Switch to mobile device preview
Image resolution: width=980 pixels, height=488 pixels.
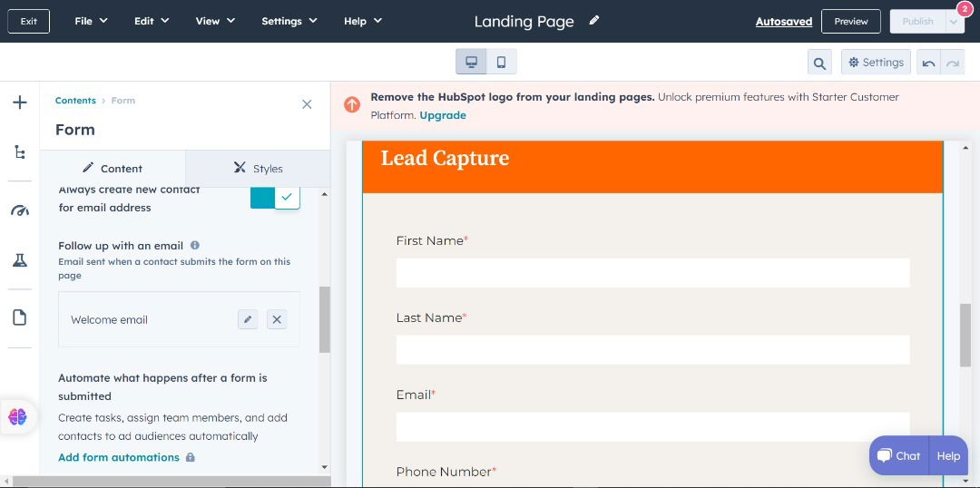click(501, 62)
